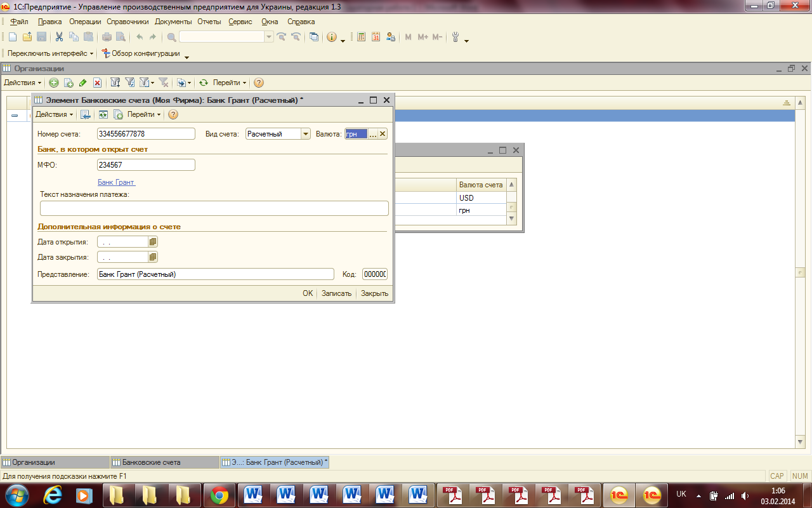Open Вид счета dropdown arrow
Image resolution: width=812 pixels, height=508 pixels.
(x=305, y=133)
